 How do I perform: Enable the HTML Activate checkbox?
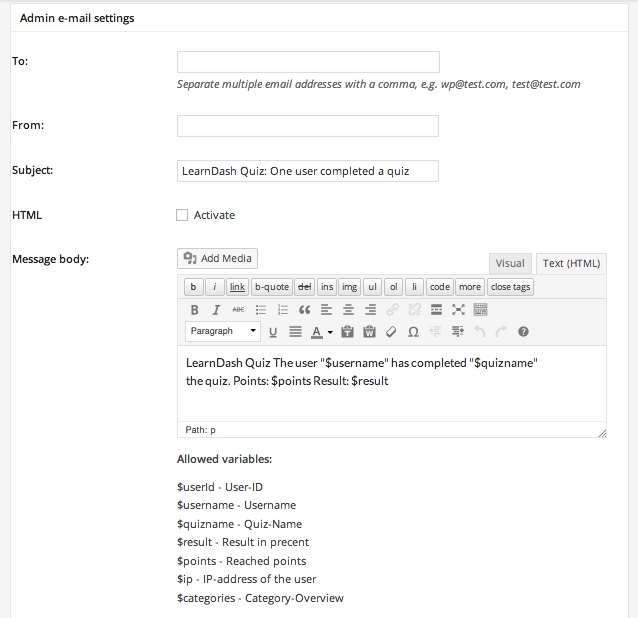pyautogui.click(x=182, y=215)
